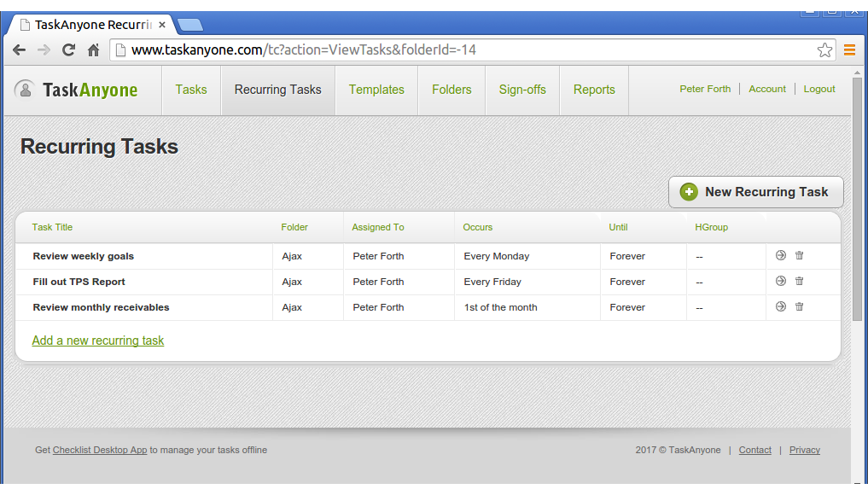Go to the browser home icon

pyautogui.click(x=94, y=50)
